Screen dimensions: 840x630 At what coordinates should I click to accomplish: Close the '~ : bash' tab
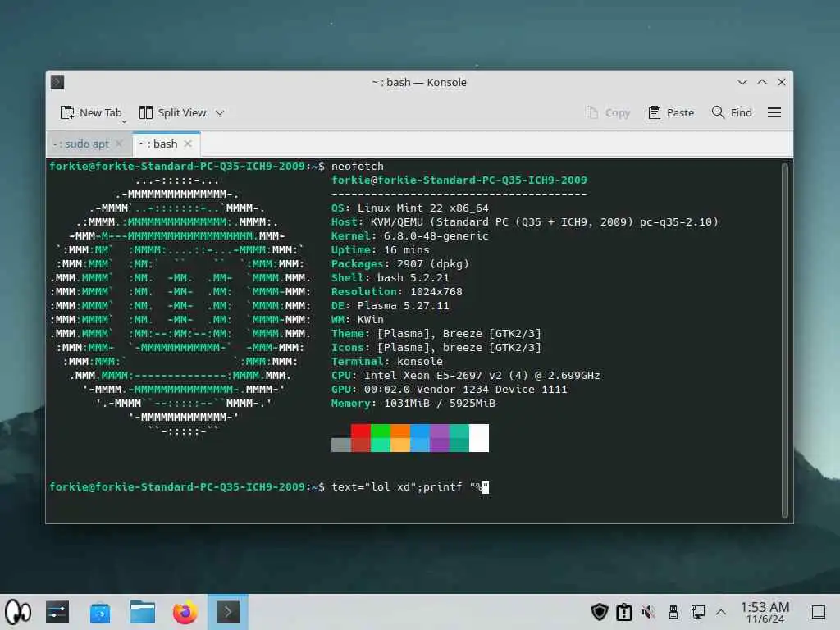[188, 144]
